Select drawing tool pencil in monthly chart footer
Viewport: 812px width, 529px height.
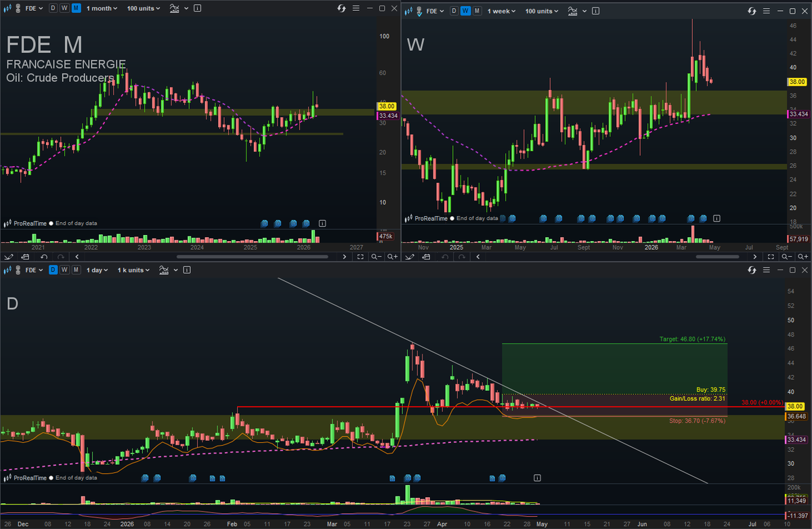(x=9, y=257)
